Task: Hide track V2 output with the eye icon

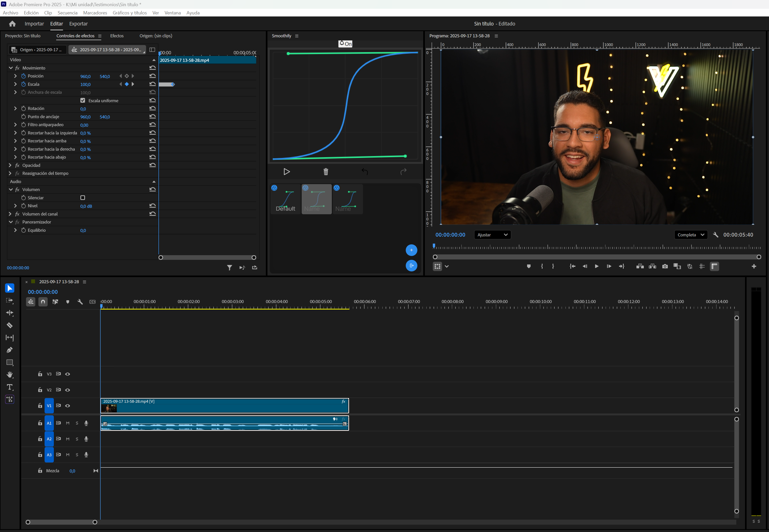Action: [67, 390]
